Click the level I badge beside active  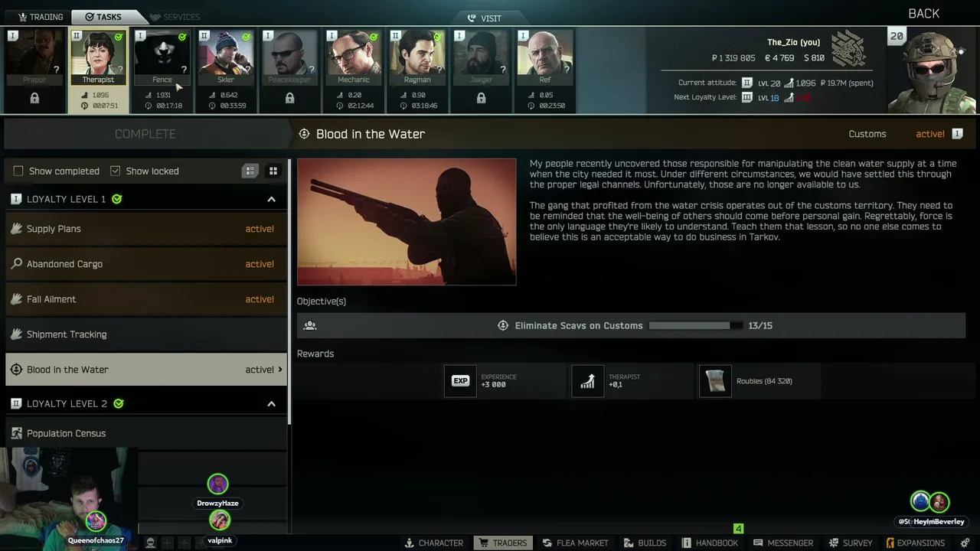tap(957, 134)
